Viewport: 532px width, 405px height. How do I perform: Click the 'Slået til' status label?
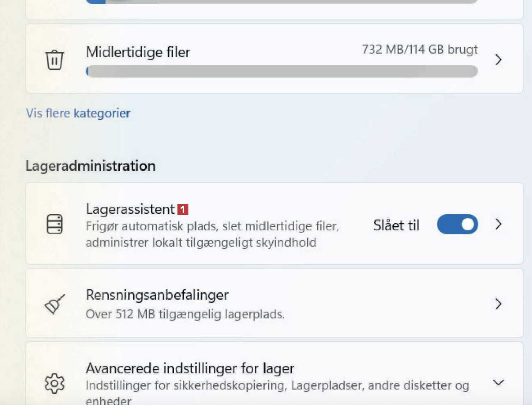pos(396,225)
